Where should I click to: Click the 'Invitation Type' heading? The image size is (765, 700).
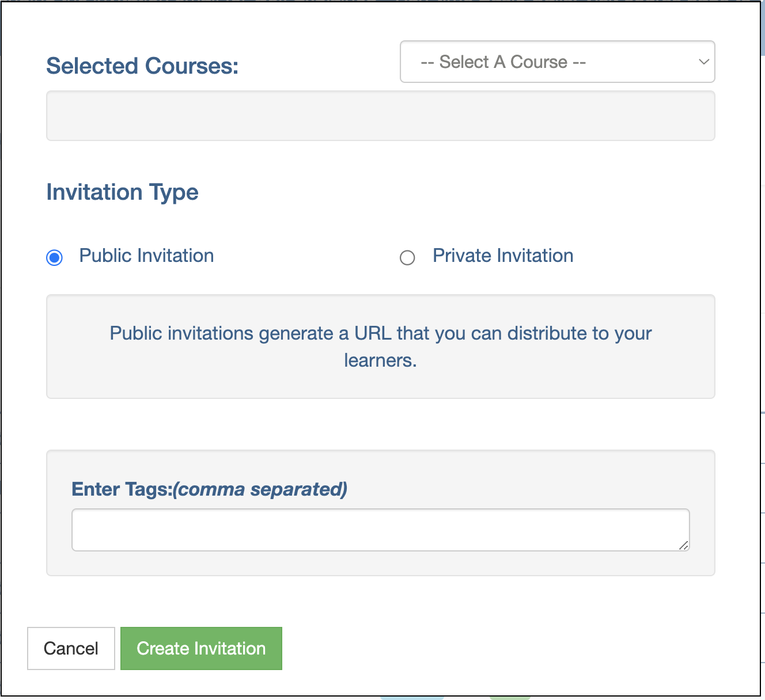point(122,192)
